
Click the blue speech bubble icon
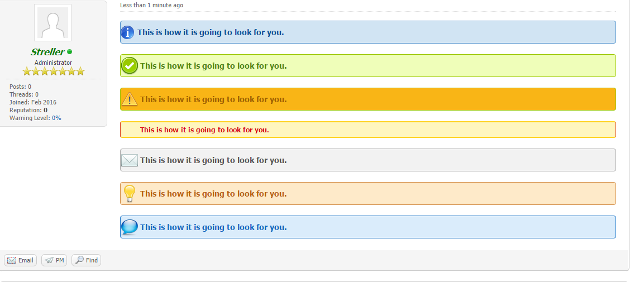[x=130, y=227]
